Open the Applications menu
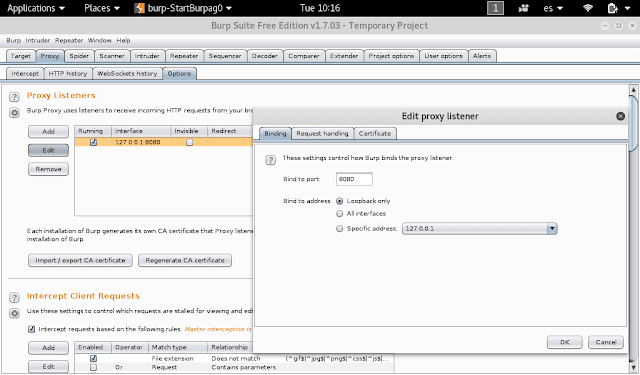The image size is (640, 375). pos(36,8)
